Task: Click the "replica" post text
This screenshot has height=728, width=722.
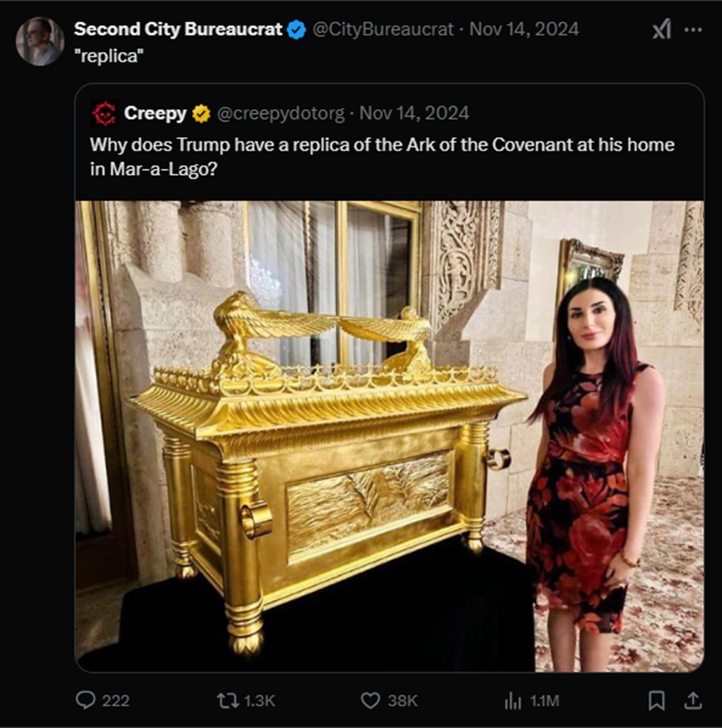Action: [x=108, y=56]
